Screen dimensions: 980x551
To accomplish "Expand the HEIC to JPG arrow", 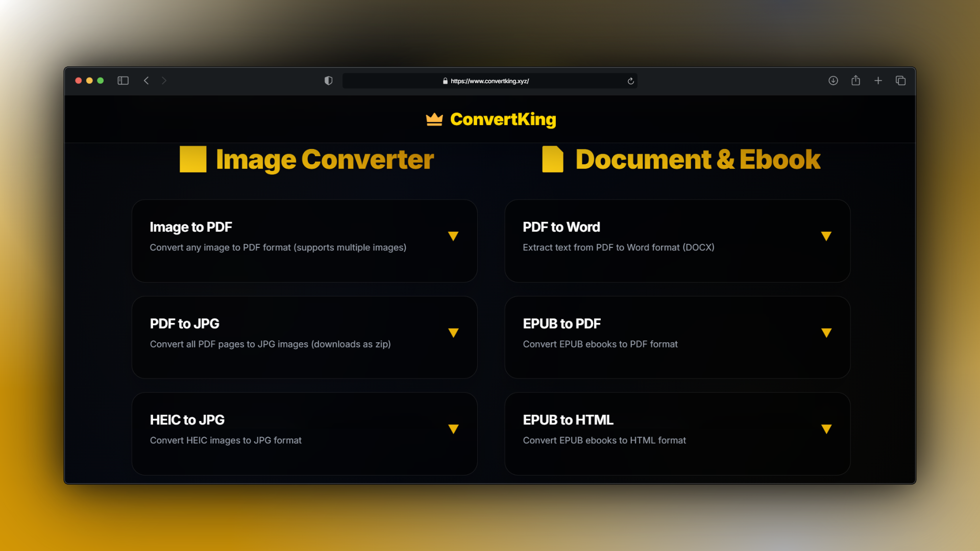I will (x=453, y=429).
